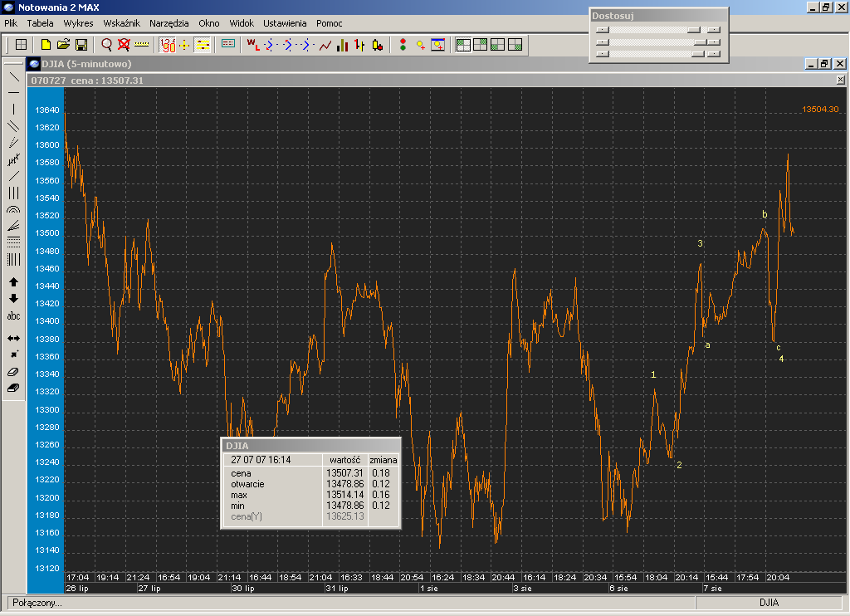Select the four-pane window layout icon
Image resolution: width=850 pixels, height=616 pixels.
pyautogui.click(x=463, y=45)
